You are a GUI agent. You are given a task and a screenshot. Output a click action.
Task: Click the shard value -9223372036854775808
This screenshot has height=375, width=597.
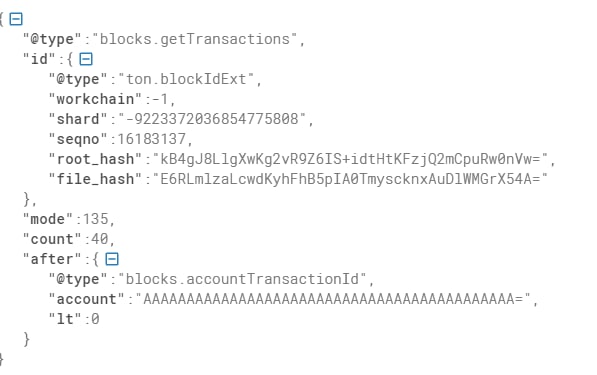tap(212, 119)
